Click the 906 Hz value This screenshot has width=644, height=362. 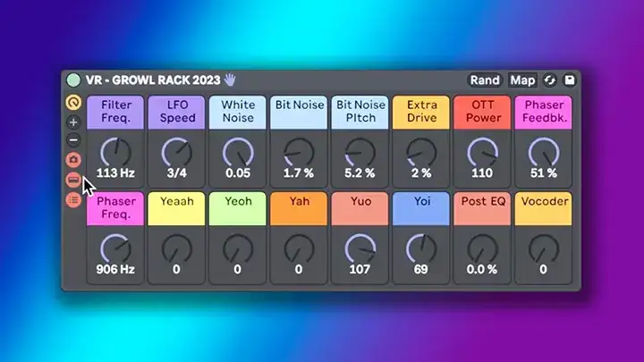coord(115,269)
